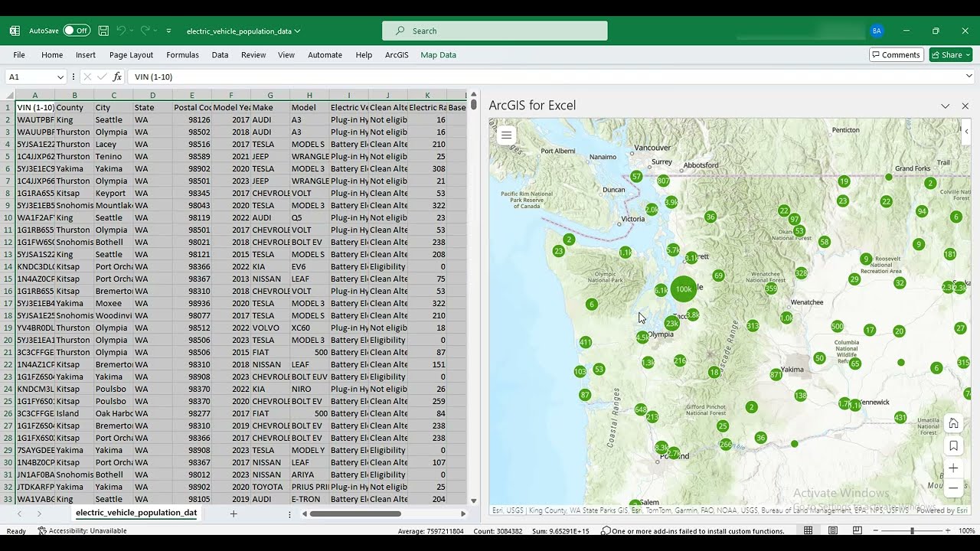Expand the formula bar
The height and width of the screenshot is (551, 980).
[969, 76]
